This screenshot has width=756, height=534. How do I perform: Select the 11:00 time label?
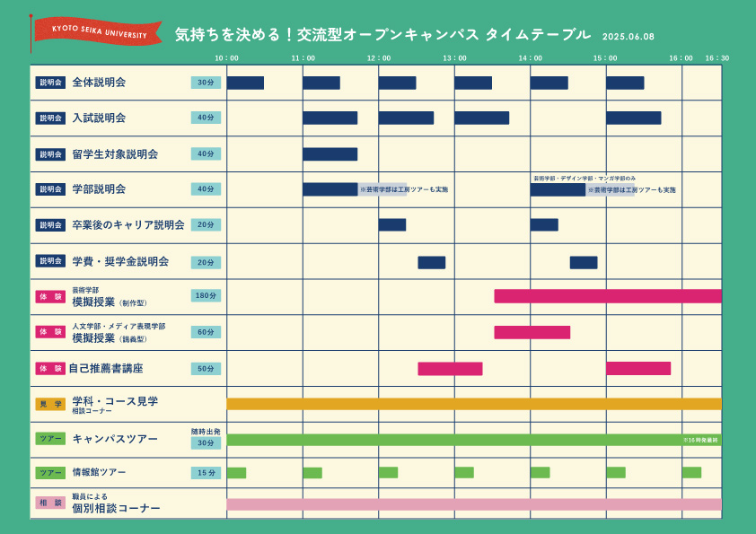pyautogui.click(x=303, y=58)
